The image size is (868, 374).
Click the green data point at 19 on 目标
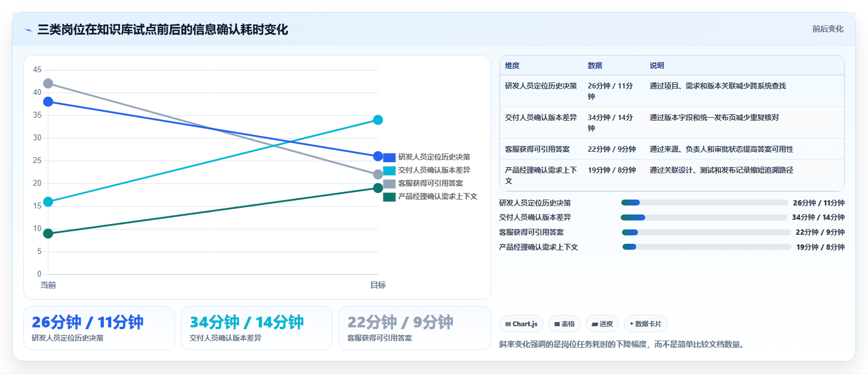coord(378,188)
